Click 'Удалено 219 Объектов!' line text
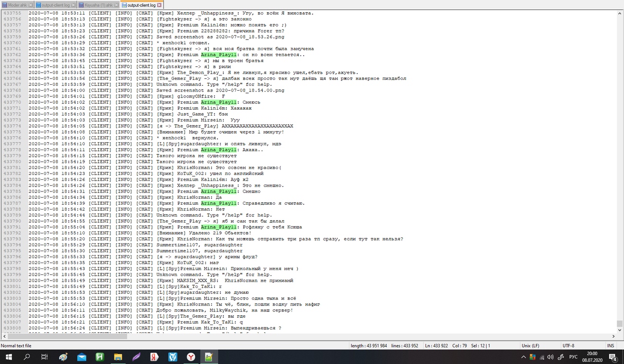This screenshot has height=364, width=624. tap(220, 233)
